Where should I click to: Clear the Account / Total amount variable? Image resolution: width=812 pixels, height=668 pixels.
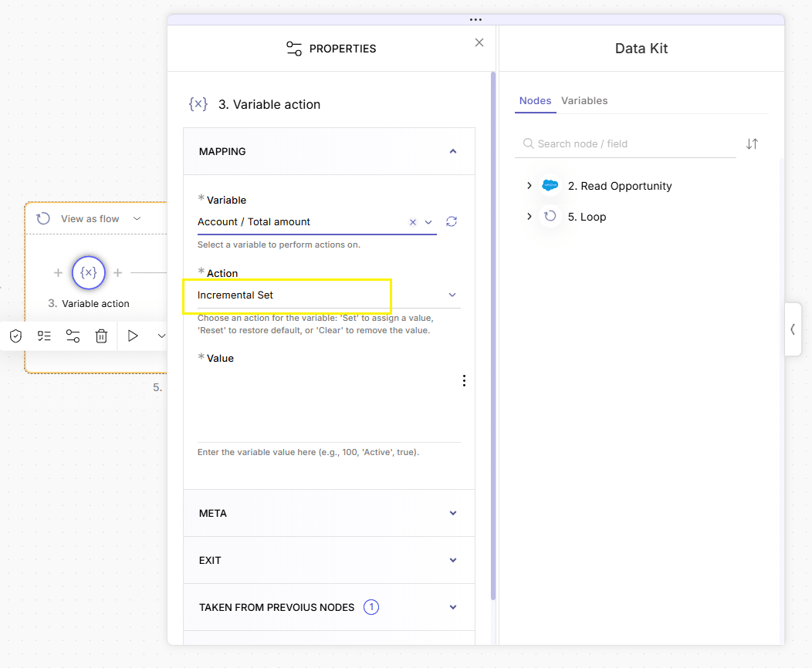pos(413,222)
